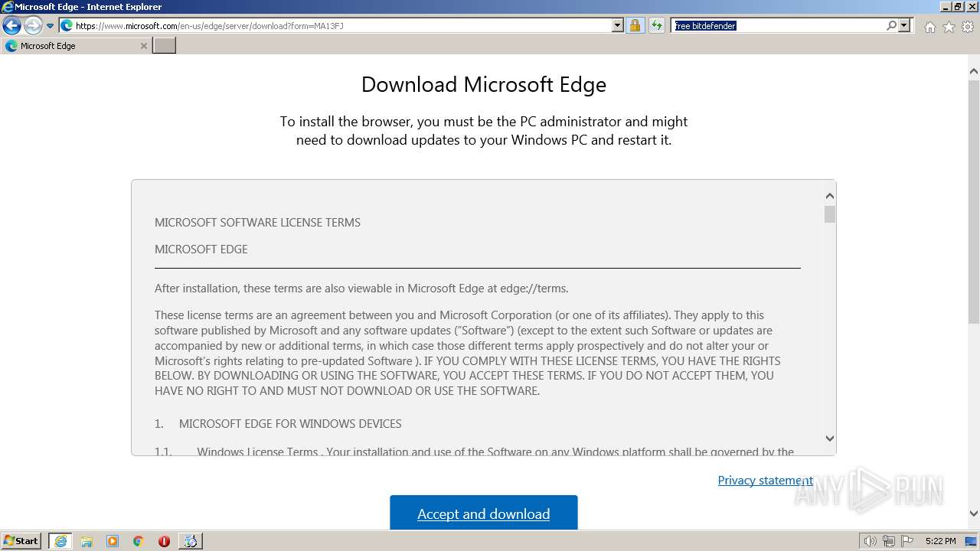980x551 pixels.
Task: Click the Download Microsoft Edge heading
Action: click(x=484, y=84)
